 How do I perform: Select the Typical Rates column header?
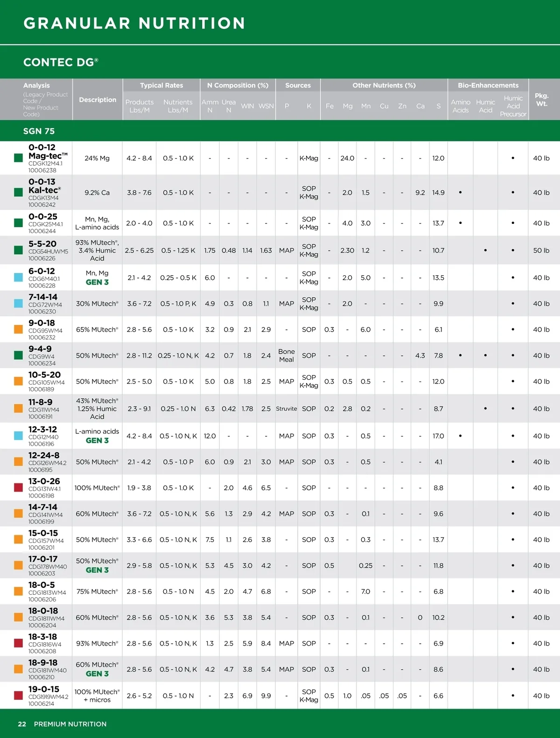[161, 85]
